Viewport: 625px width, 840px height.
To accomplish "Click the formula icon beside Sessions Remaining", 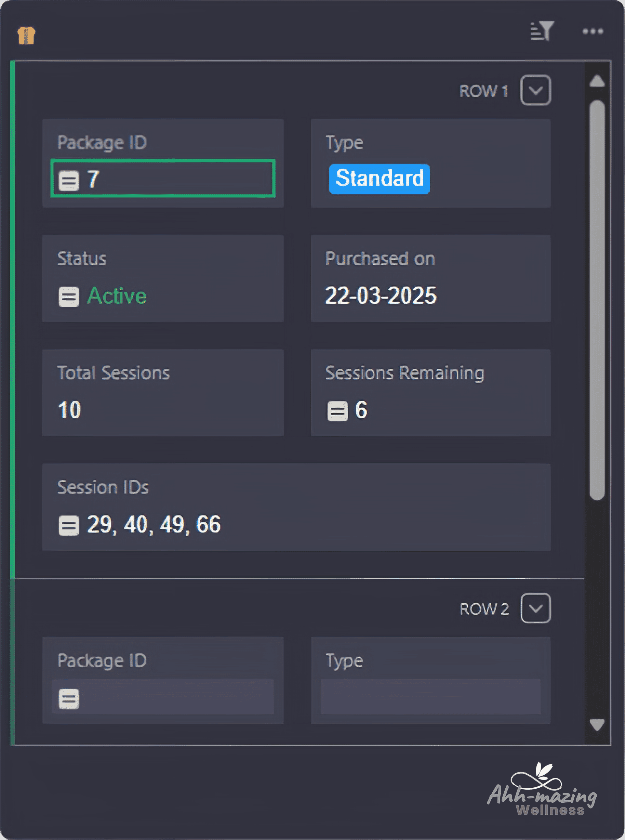I will [337, 411].
